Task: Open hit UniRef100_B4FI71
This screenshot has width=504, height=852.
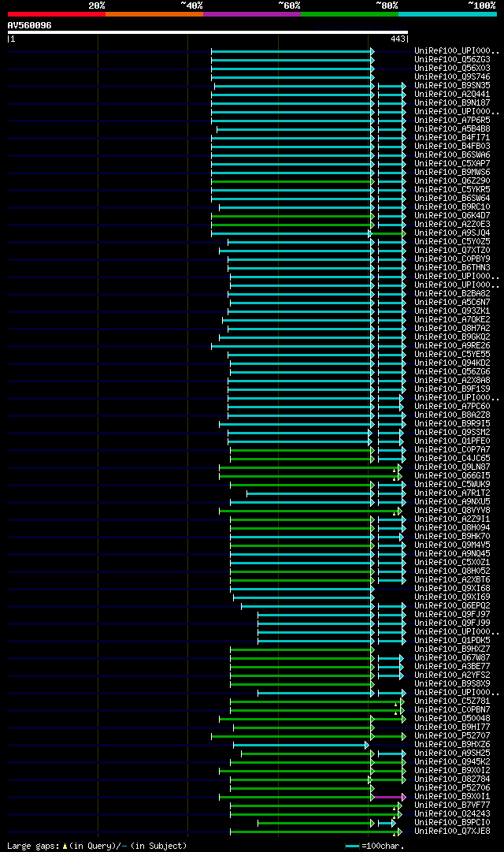Action: pyautogui.click(x=452, y=138)
